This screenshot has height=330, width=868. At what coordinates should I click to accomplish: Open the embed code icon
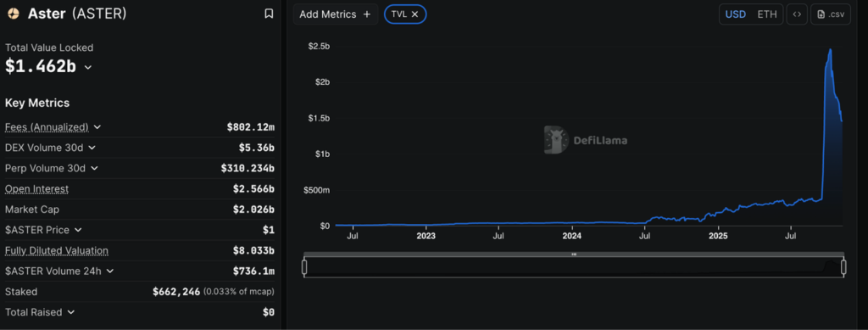[x=797, y=14]
